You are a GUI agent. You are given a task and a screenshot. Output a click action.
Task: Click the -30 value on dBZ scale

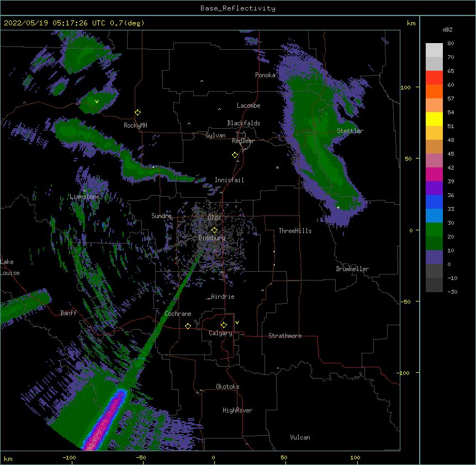[452, 292]
